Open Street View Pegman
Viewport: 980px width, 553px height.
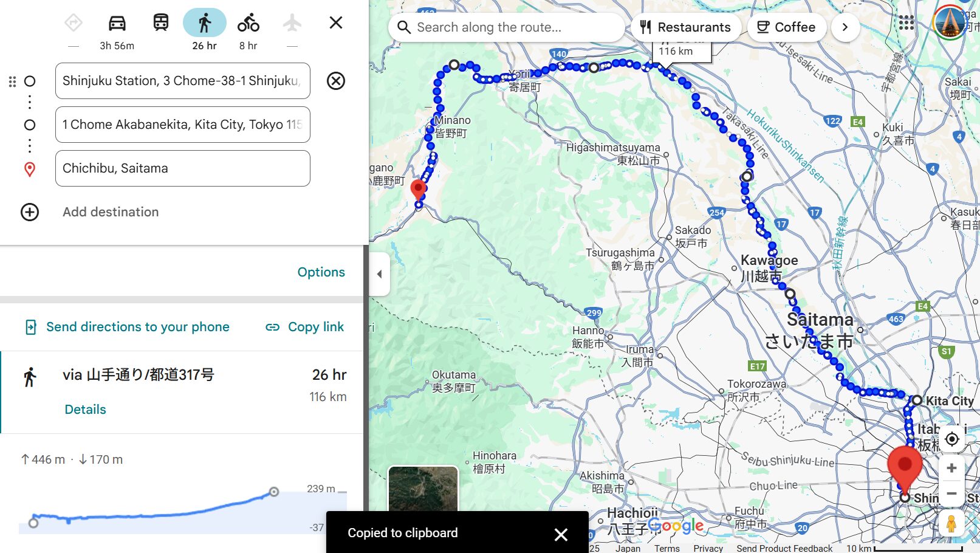coord(951,523)
